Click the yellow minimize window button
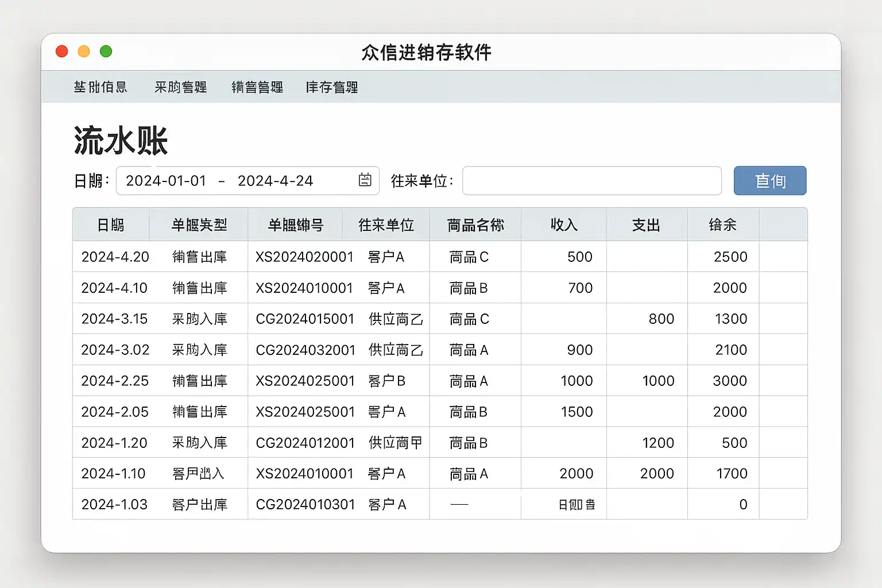 pos(84,52)
